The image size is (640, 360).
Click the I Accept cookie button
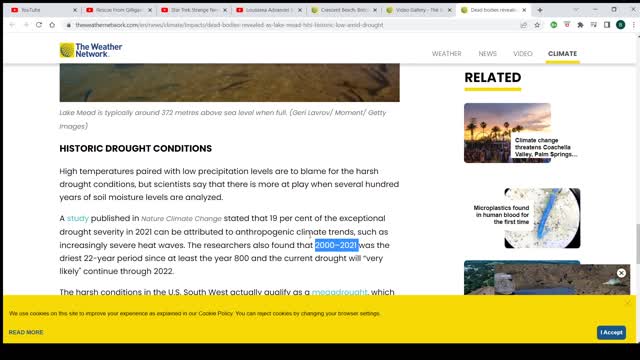(611, 332)
